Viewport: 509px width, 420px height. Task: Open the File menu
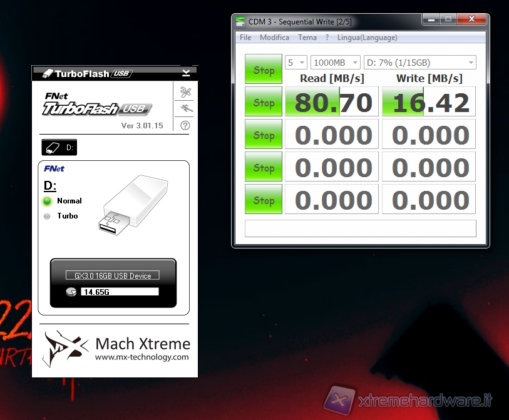(x=245, y=38)
